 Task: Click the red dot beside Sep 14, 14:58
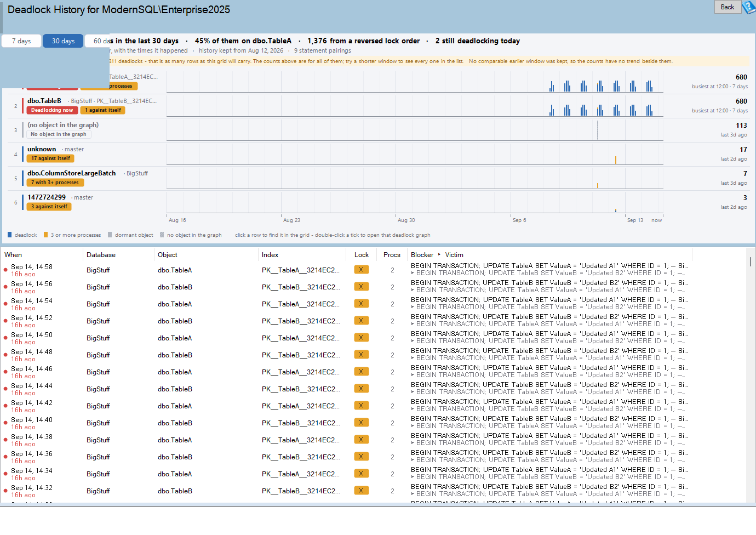coord(5,270)
